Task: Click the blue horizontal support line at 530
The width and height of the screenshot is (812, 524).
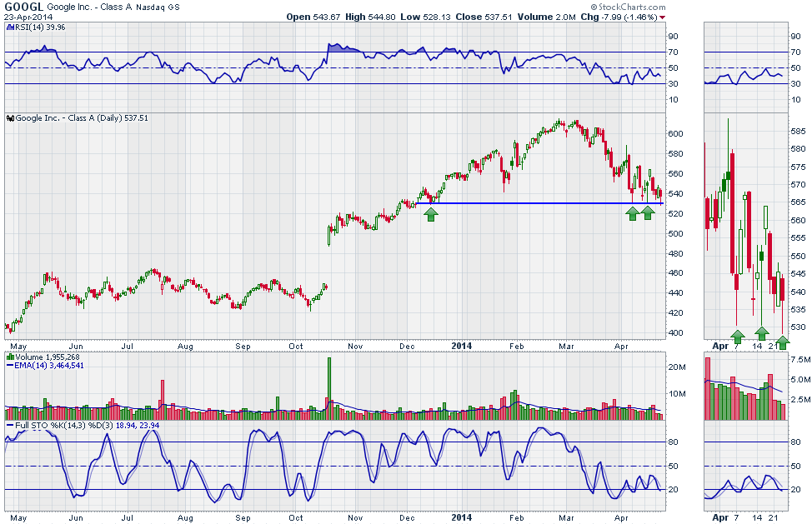Action: pos(539,203)
